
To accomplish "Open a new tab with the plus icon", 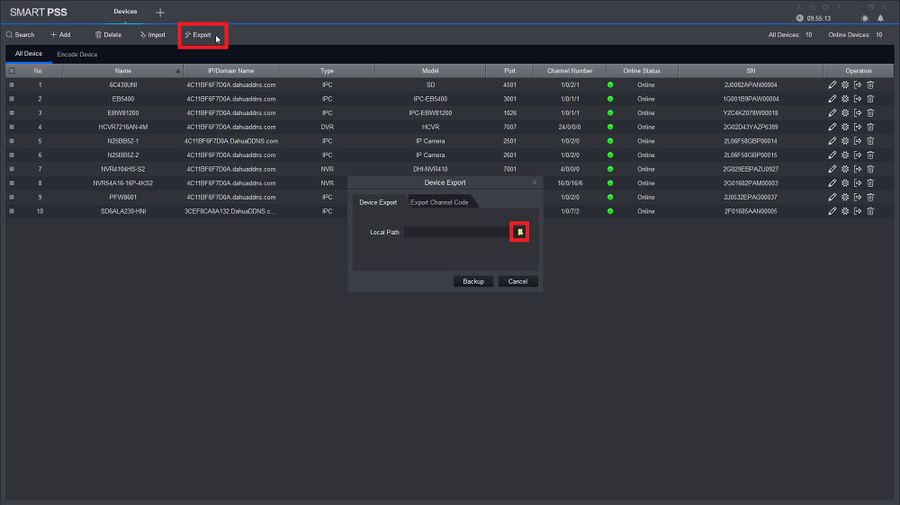I will point(160,12).
